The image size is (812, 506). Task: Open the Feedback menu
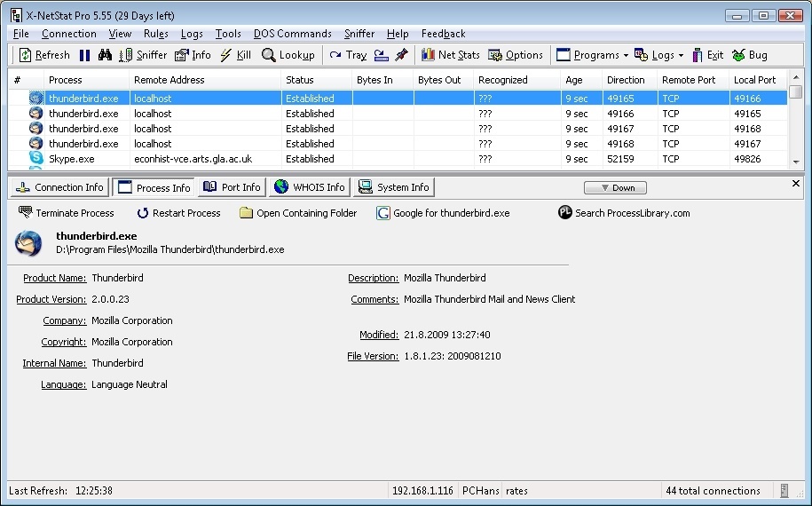(444, 34)
